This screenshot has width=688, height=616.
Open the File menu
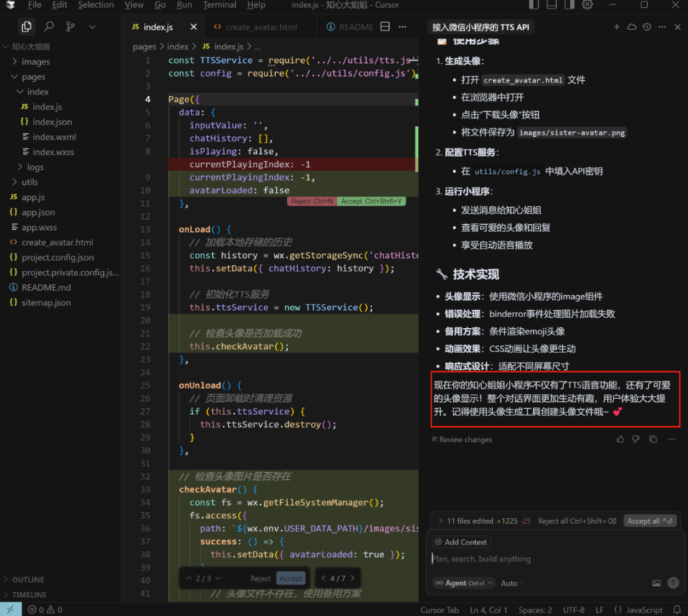[x=34, y=5]
